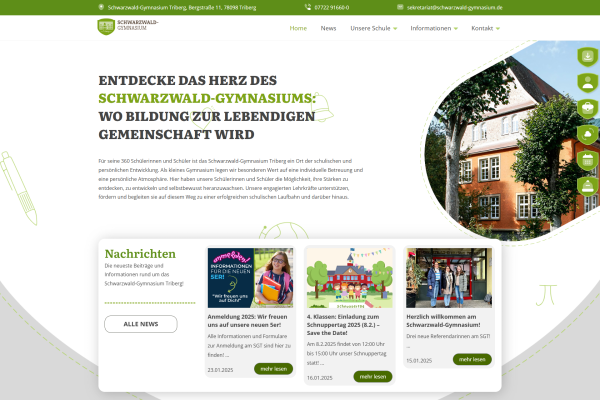Expand the Kontakt dropdown menu

485,28
